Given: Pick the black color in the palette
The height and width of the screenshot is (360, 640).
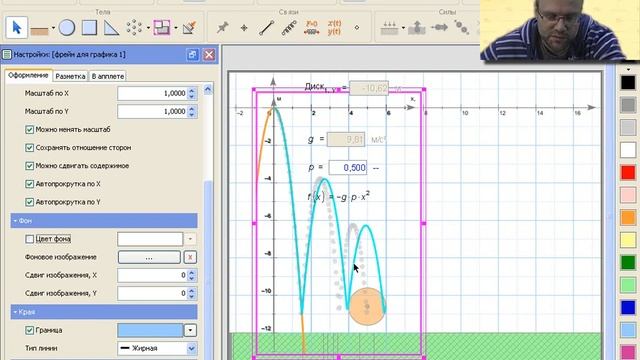Looking at the screenshot, I should point(628,83).
